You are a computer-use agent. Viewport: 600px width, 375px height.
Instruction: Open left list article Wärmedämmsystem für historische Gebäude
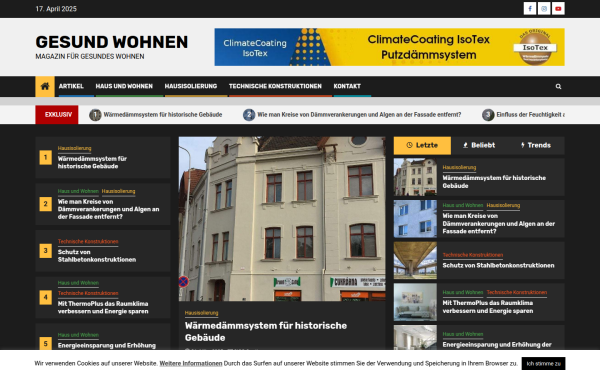[x=92, y=162]
